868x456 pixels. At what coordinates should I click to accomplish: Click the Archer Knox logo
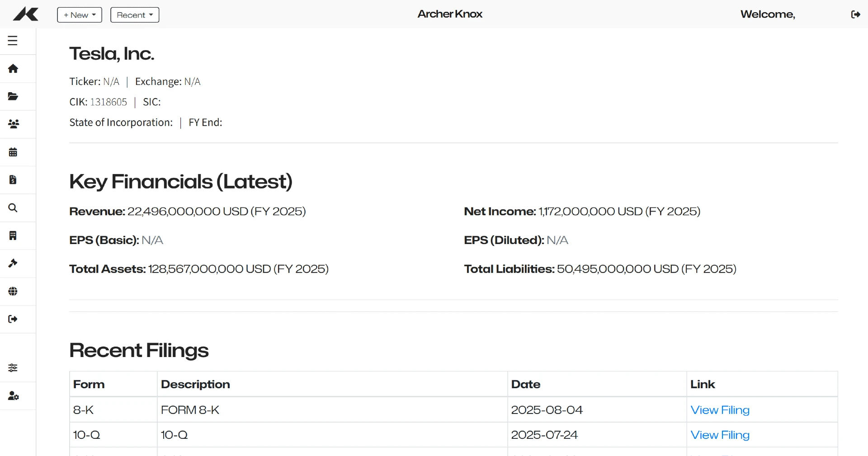(x=26, y=14)
